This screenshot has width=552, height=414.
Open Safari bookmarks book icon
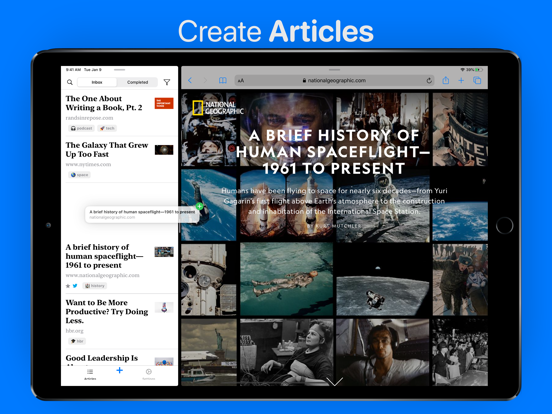point(222,81)
